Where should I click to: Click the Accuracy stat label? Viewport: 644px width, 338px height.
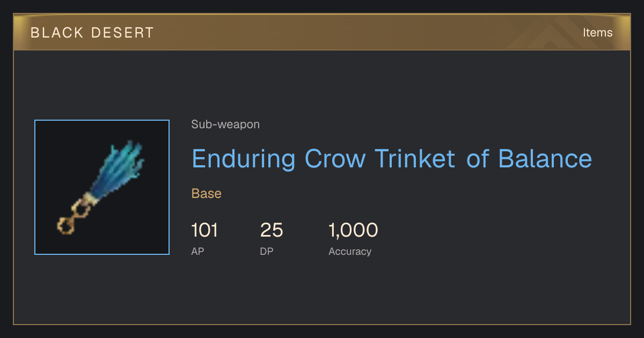coord(350,251)
